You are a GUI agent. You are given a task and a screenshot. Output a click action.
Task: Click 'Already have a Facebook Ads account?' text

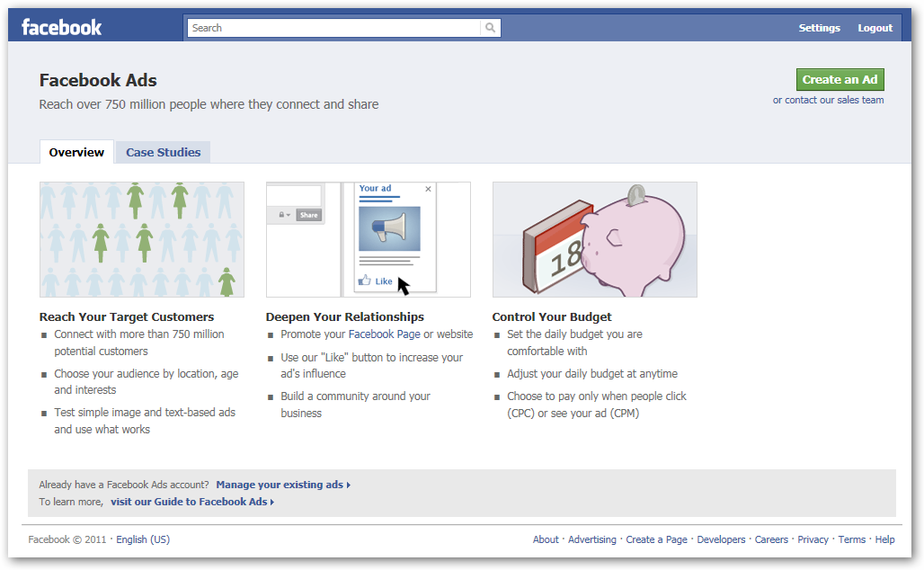(124, 485)
